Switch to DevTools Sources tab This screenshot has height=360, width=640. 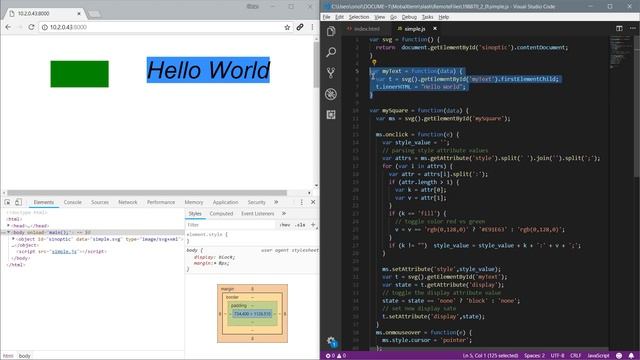[100, 202]
